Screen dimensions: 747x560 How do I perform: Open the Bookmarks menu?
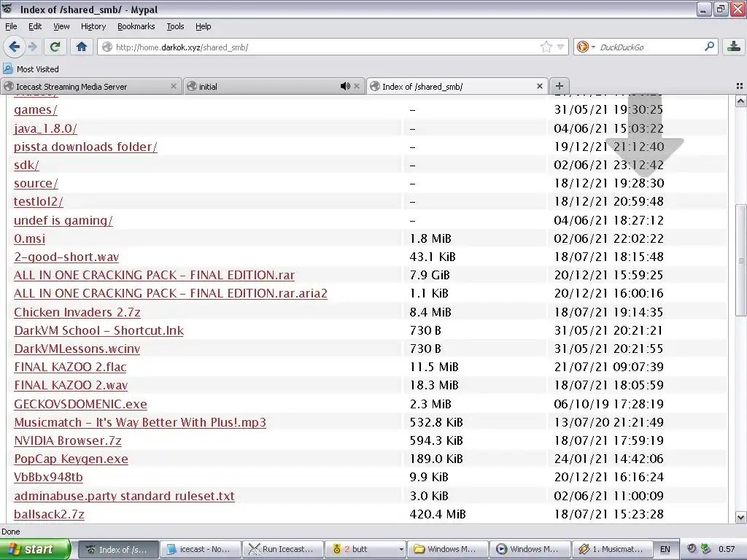(136, 26)
